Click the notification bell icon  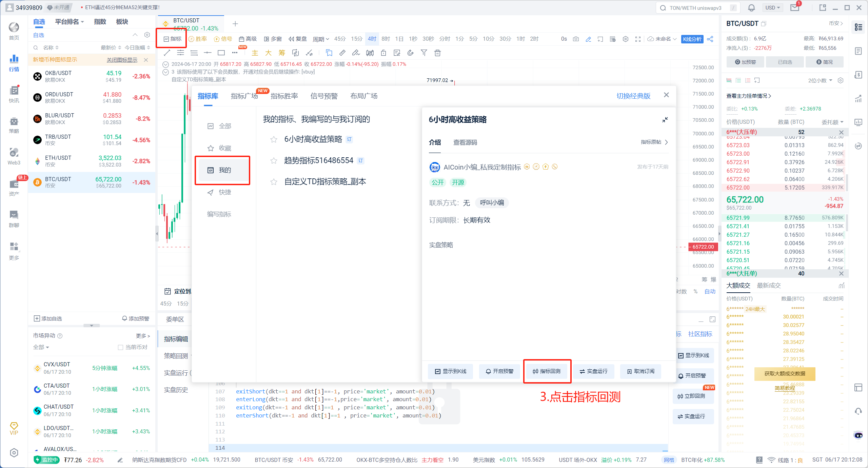[751, 8]
